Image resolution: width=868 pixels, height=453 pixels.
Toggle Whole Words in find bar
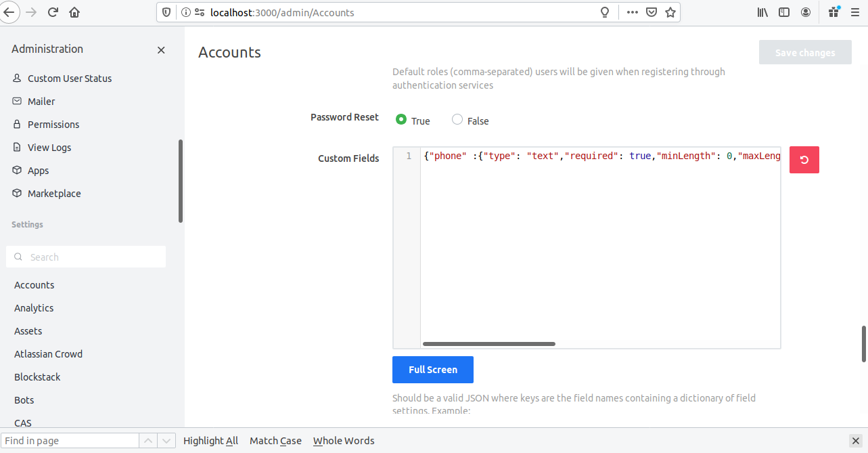tap(344, 441)
